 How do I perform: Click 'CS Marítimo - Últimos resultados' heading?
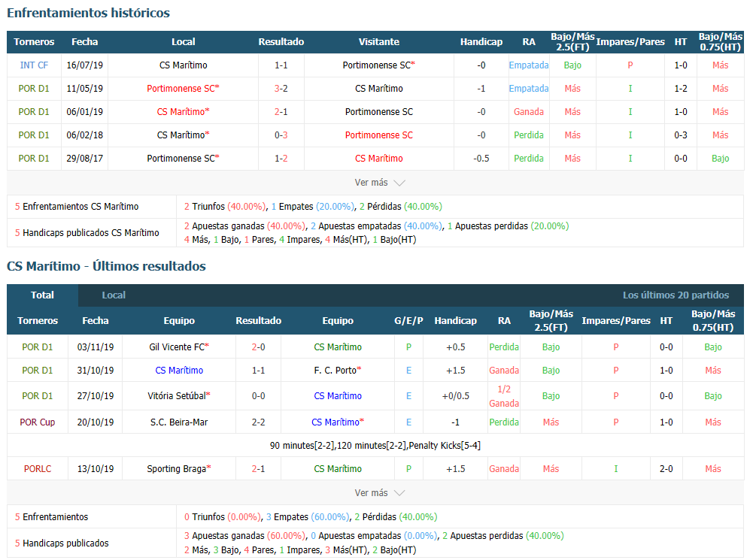point(106,266)
